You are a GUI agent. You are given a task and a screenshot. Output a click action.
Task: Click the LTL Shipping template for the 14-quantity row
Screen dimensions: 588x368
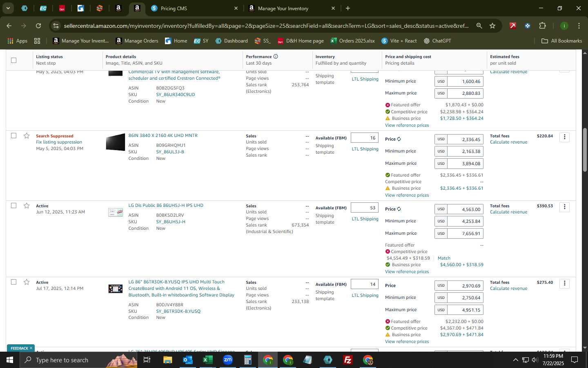click(365, 295)
